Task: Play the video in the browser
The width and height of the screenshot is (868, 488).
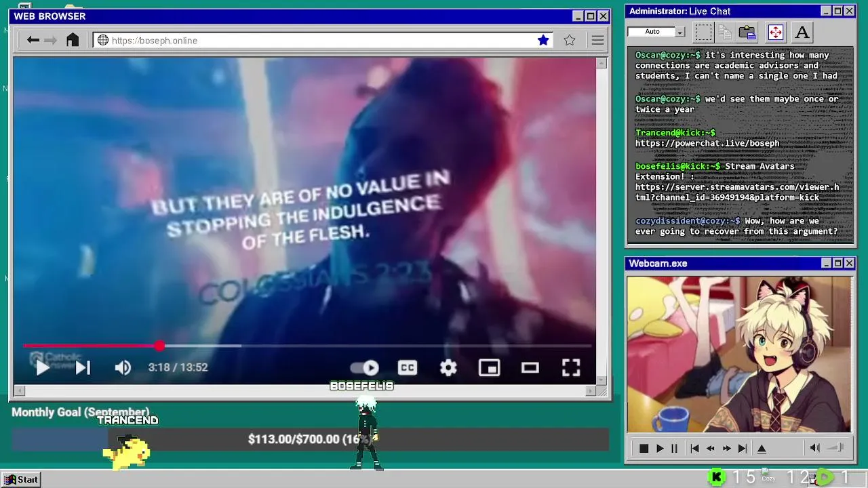Action: [x=42, y=367]
